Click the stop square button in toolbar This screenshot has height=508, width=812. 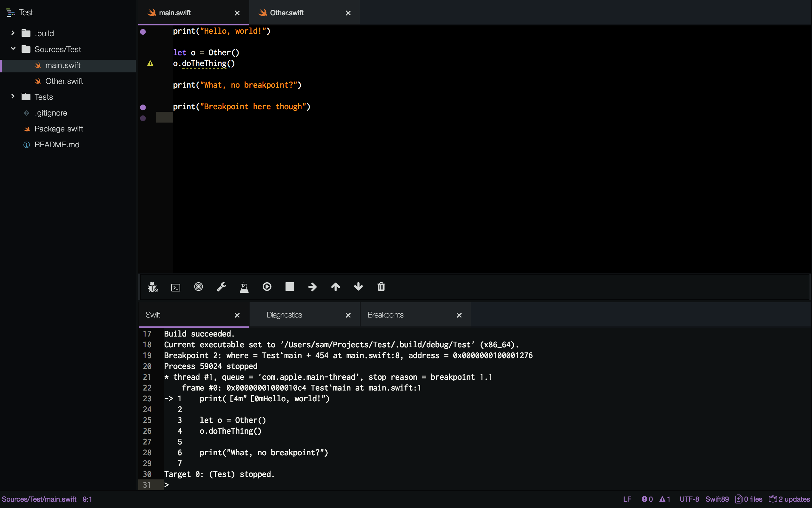tap(290, 287)
